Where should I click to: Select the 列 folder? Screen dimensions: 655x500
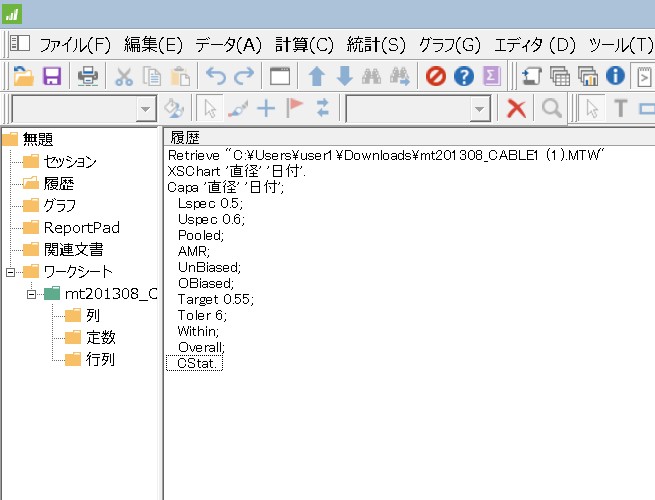click(x=93, y=315)
